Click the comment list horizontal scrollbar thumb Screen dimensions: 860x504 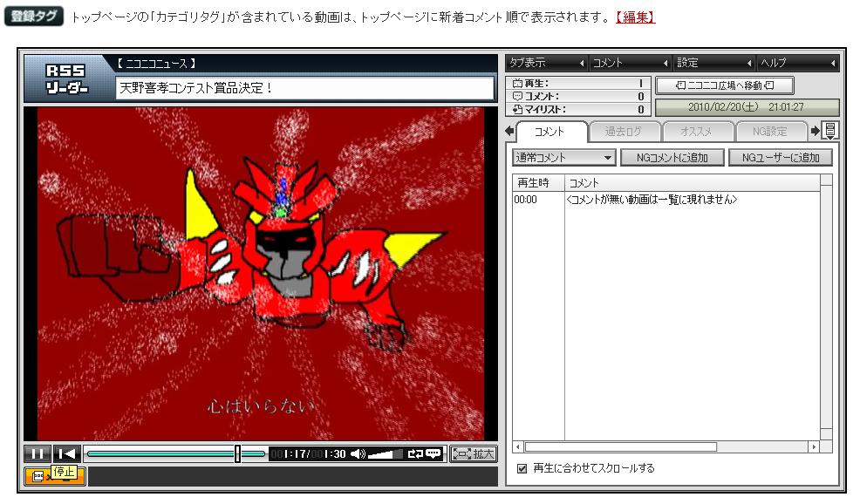[x=620, y=447]
